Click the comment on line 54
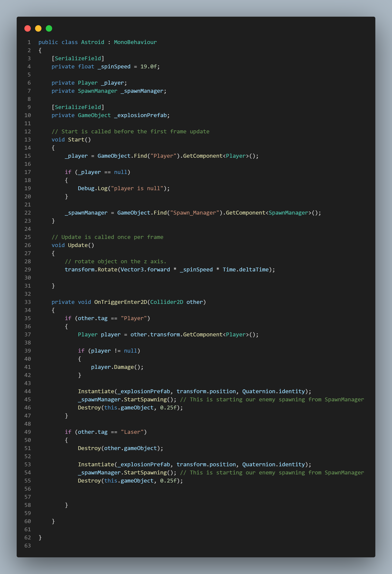The height and width of the screenshot is (574, 392). [x=272, y=473]
